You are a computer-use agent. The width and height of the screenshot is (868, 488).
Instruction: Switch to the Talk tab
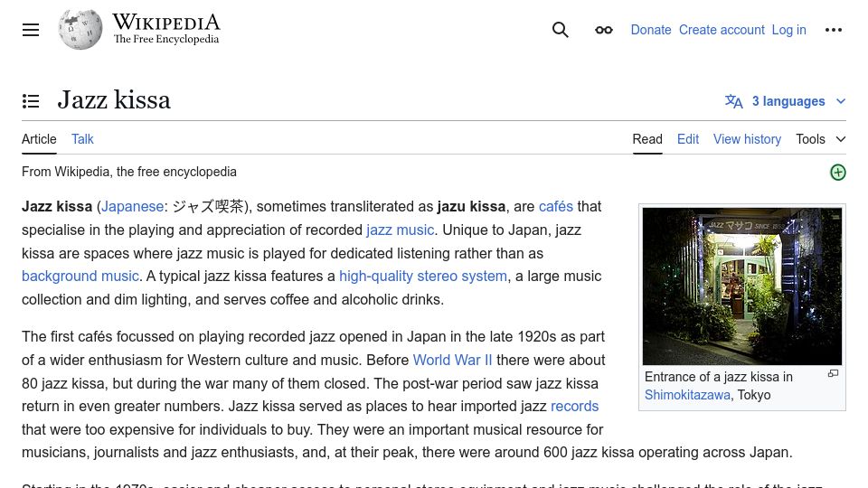[82, 139]
